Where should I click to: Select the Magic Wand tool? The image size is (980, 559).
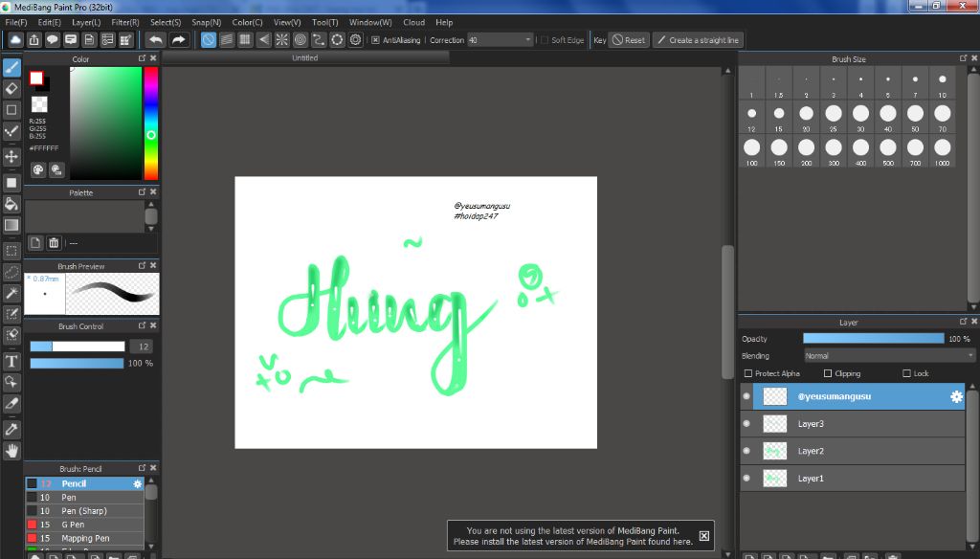click(x=11, y=293)
